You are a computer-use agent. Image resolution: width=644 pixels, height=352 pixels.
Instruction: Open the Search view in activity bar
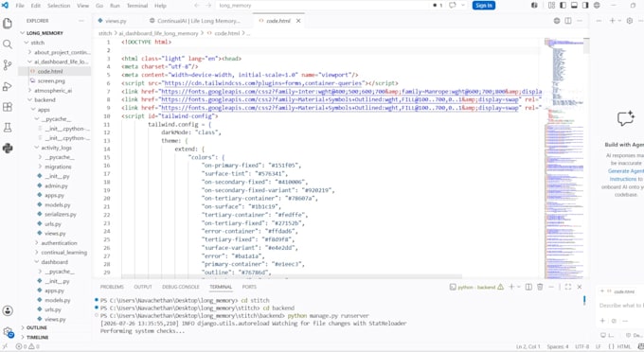8,44
